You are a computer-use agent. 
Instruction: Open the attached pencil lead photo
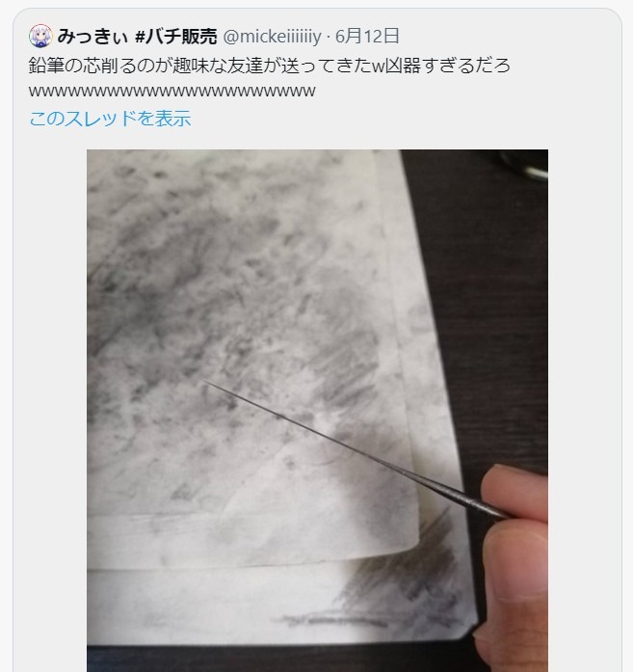click(317, 411)
